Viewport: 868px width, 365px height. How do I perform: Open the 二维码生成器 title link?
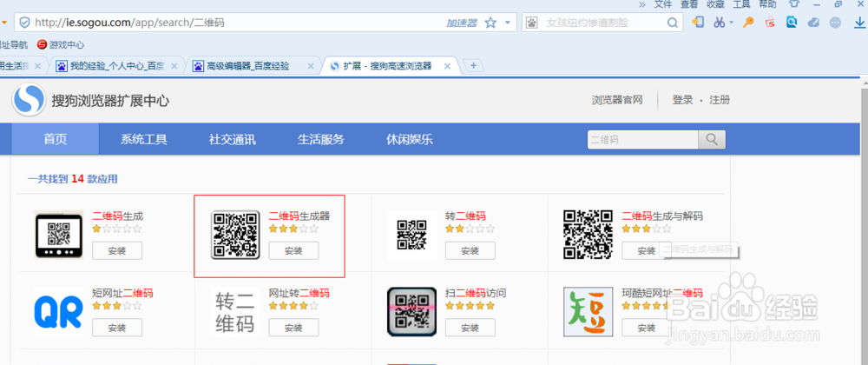click(x=299, y=216)
